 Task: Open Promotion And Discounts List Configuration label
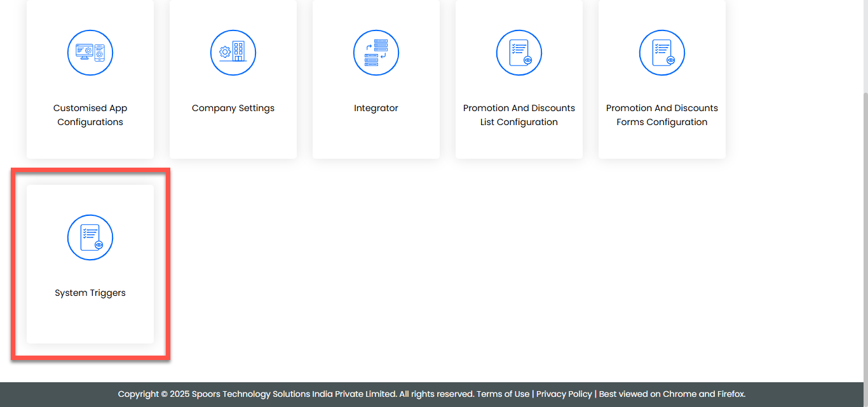click(519, 115)
